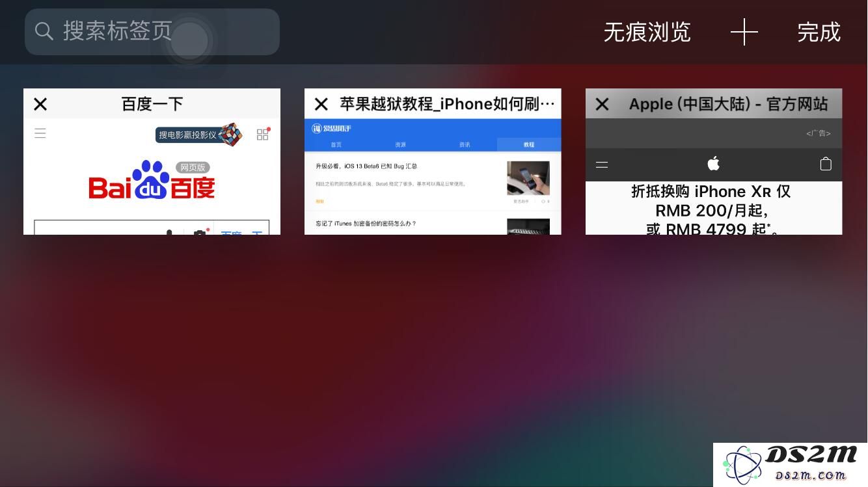
Task: Open a new tab with plus icon
Action: [744, 32]
